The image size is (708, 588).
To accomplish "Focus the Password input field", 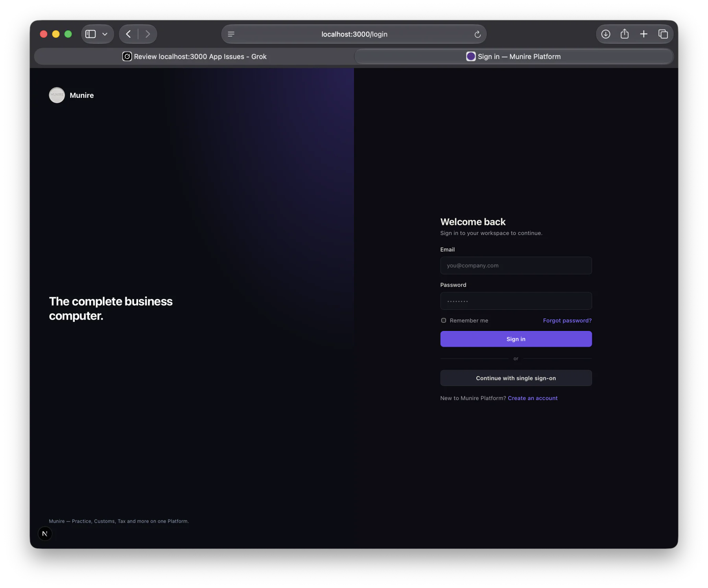I will 516,301.
